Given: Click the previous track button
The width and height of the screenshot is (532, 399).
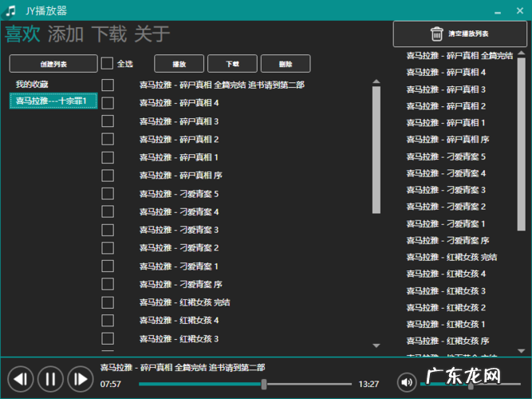Looking at the screenshot, I should click(x=21, y=379).
